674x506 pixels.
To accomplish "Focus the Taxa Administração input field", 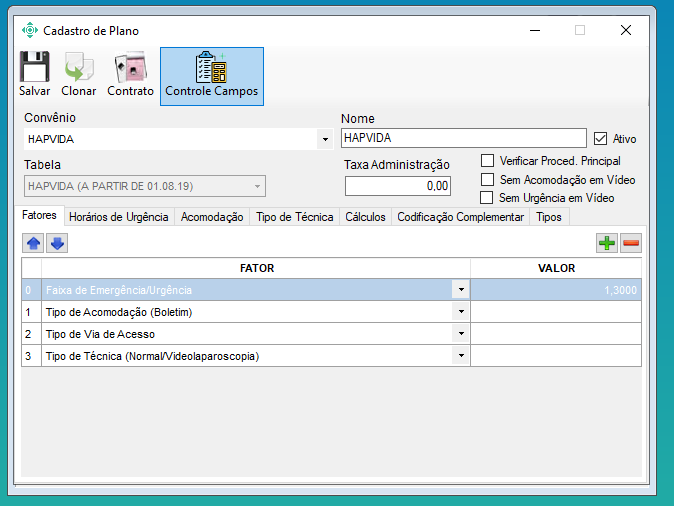I will click(x=397, y=186).
